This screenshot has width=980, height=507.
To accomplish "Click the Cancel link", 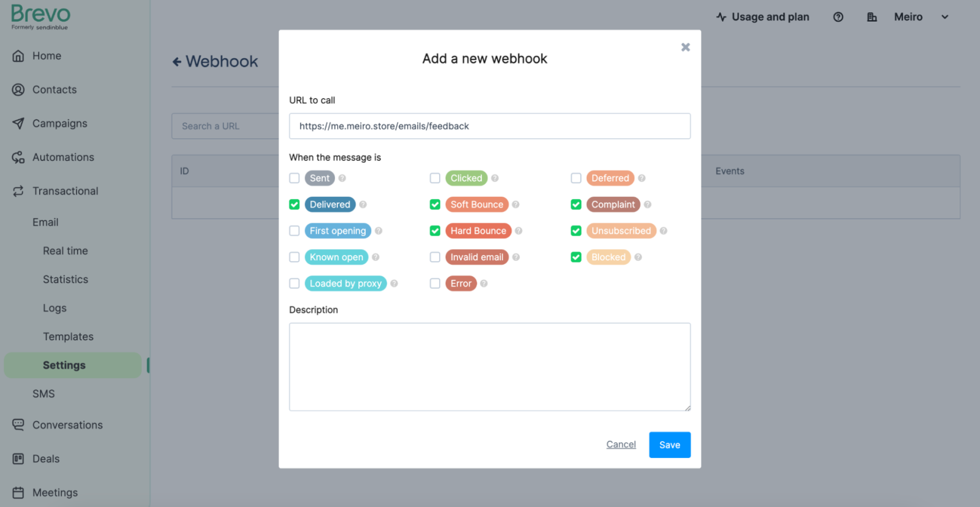I will point(621,445).
